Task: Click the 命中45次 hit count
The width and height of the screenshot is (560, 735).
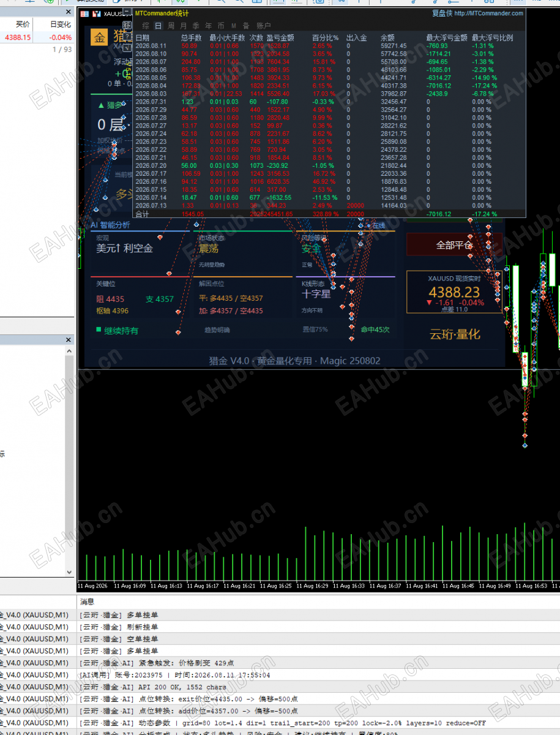Action: [375, 330]
